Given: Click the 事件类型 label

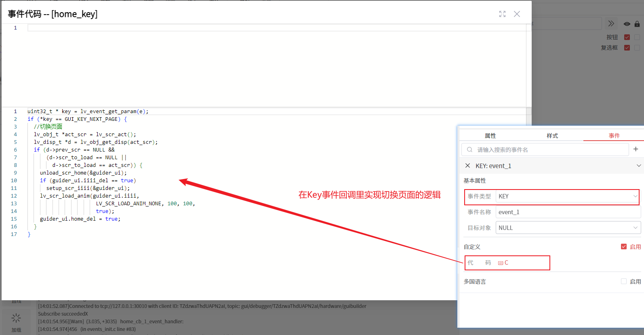Looking at the screenshot, I should click(x=479, y=196).
